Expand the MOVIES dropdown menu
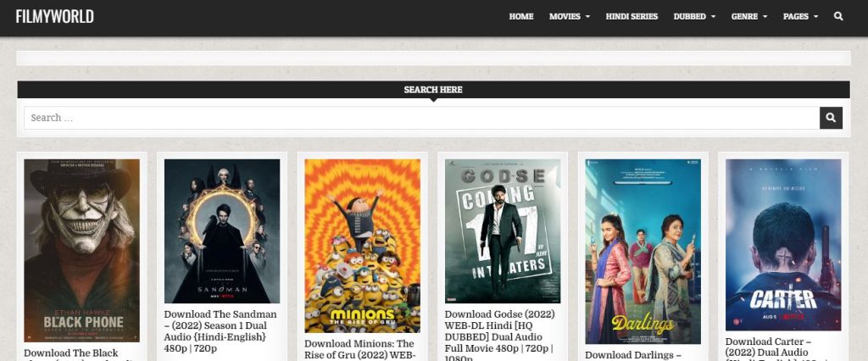Image resolution: width=868 pixels, height=361 pixels. [x=569, y=17]
